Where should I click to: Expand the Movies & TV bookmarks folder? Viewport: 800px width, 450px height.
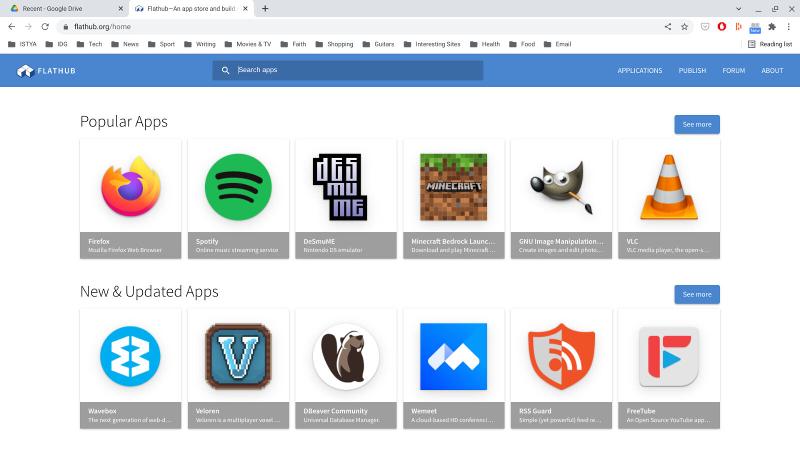tap(248, 44)
